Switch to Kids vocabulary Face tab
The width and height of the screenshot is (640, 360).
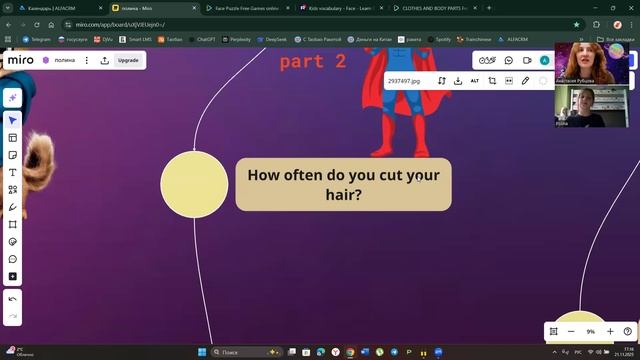(341, 8)
